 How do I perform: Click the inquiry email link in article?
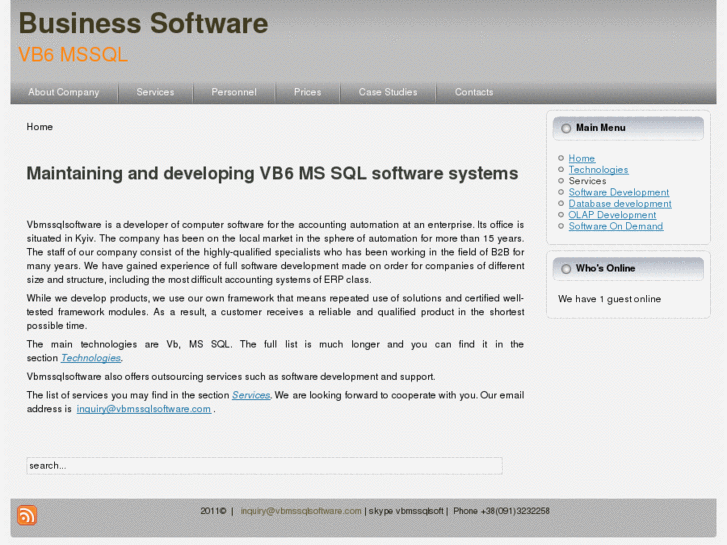pyautogui.click(x=144, y=409)
